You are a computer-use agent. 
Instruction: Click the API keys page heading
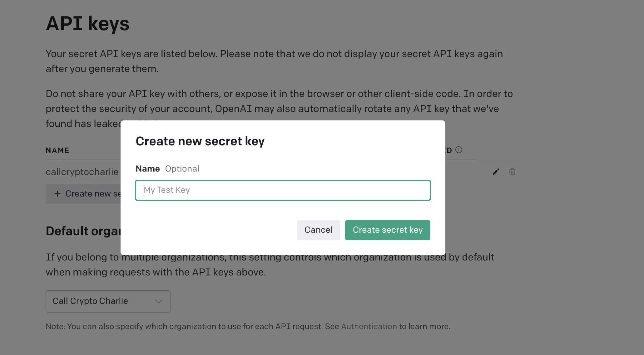point(88,24)
